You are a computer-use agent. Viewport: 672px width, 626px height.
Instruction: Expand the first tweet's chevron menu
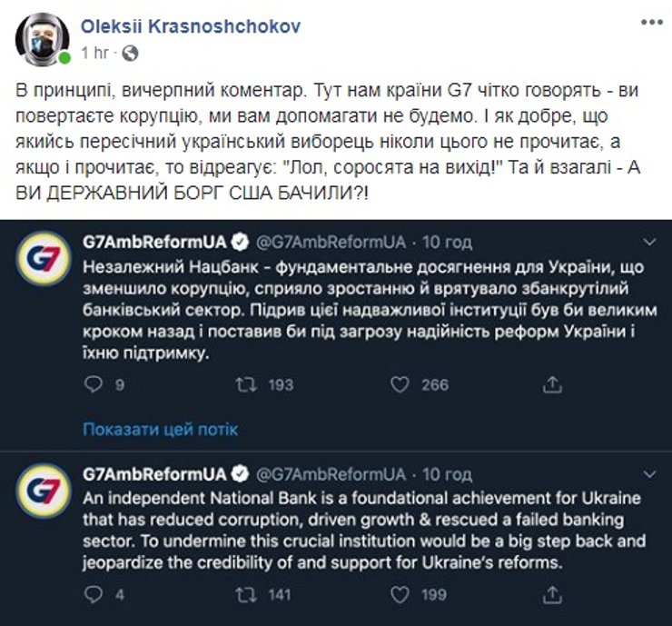[648, 244]
